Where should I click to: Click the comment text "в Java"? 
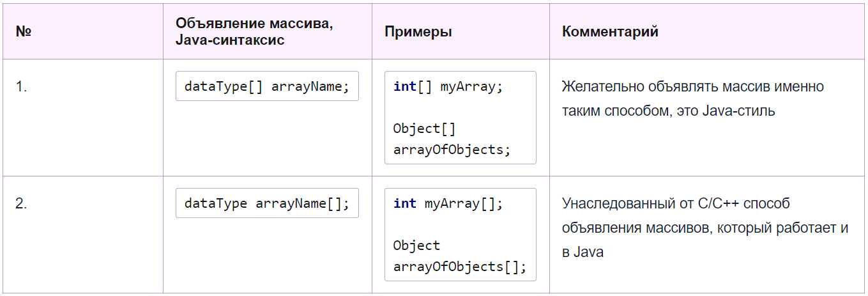(x=582, y=252)
